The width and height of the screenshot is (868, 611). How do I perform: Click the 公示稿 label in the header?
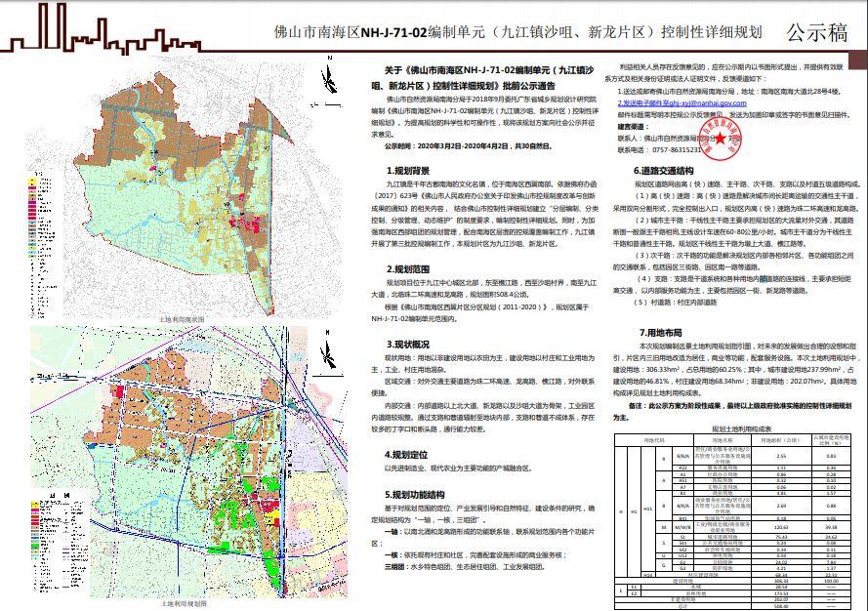pos(816,32)
